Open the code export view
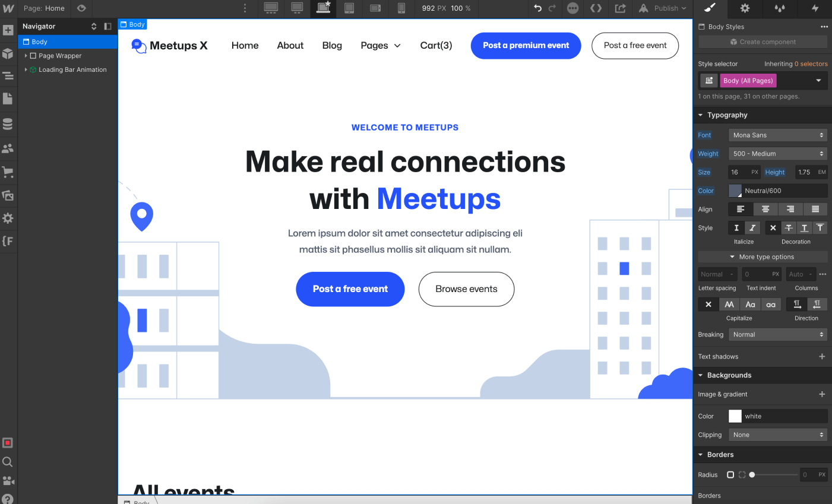This screenshot has height=504, width=832. [x=596, y=8]
